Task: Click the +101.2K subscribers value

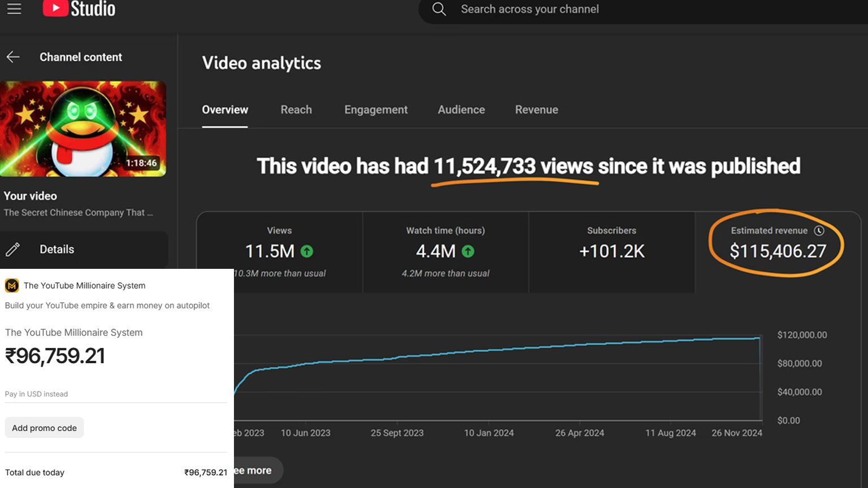Action: [611, 251]
